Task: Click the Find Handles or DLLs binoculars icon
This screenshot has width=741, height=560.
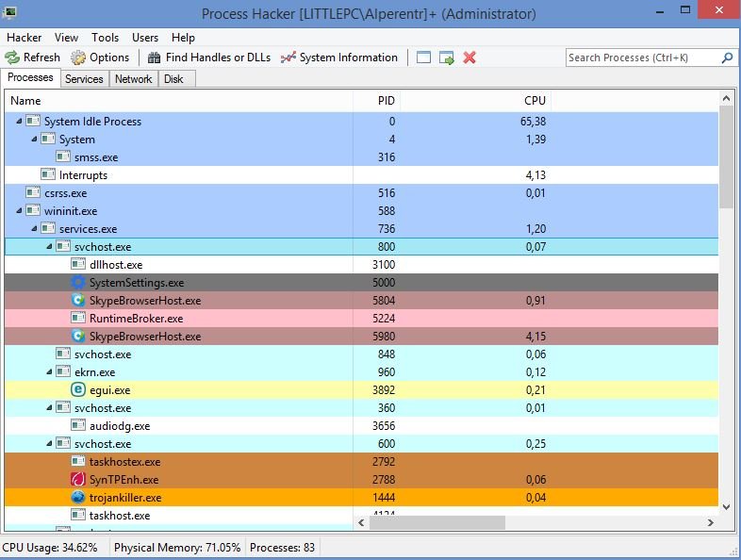Action: pos(154,58)
